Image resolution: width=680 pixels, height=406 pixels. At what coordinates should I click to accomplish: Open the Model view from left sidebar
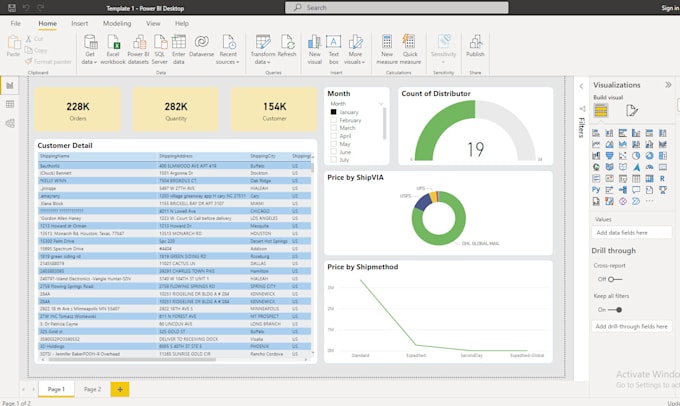coord(10,124)
